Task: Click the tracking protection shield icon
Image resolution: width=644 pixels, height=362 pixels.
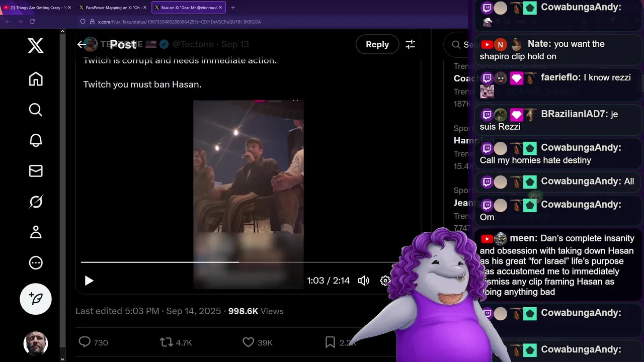Action: (83, 22)
